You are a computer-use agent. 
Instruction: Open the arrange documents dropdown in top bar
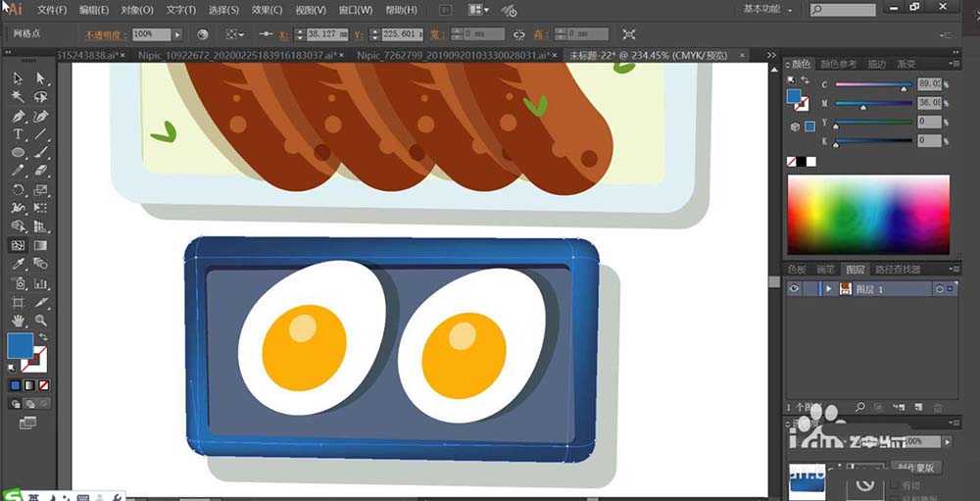click(479, 10)
